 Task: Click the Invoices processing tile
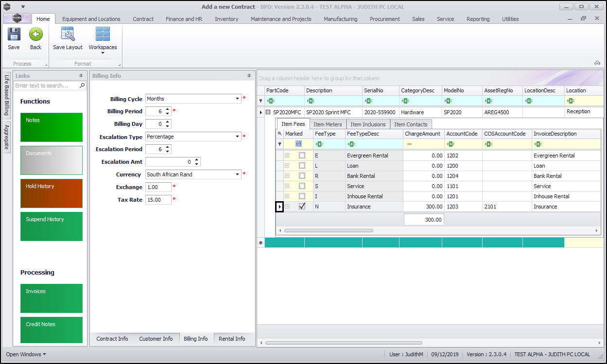[x=51, y=298]
